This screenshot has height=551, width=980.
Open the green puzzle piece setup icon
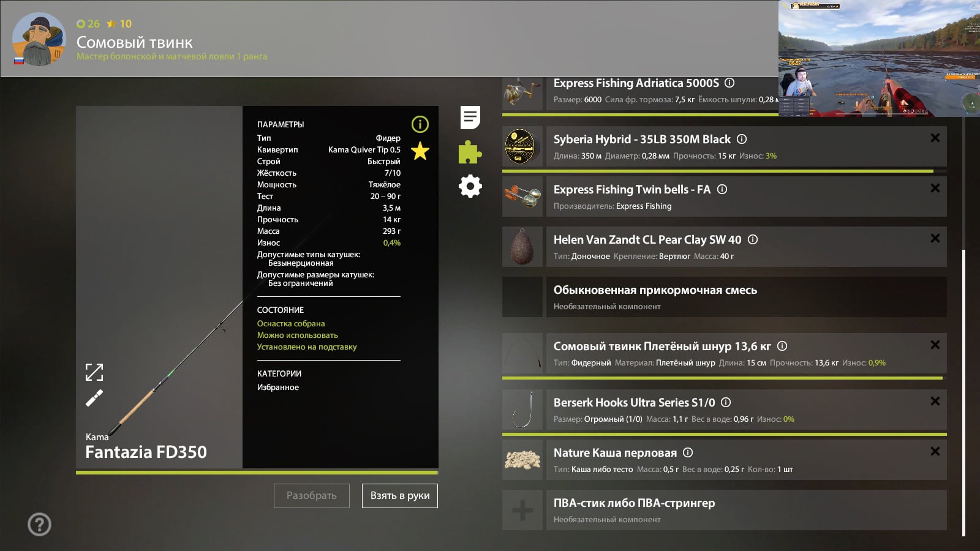tap(470, 152)
